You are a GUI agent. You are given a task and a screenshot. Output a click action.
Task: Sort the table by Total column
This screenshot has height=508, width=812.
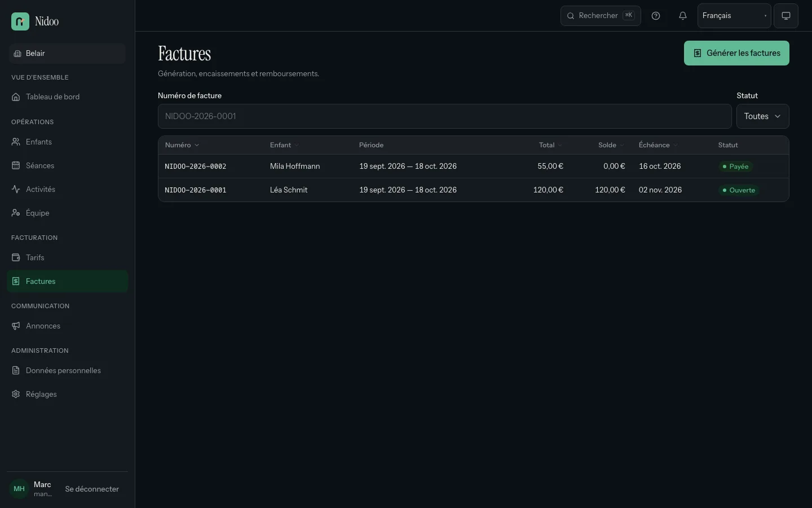click(550, 145)
